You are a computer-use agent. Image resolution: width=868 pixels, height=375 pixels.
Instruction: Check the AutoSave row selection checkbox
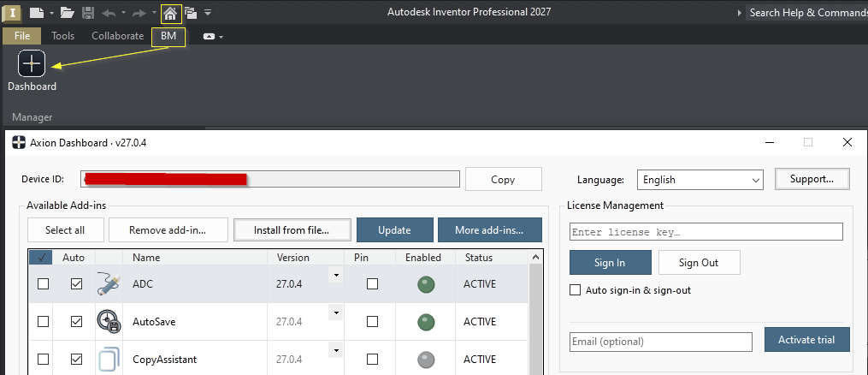point(43,321)
